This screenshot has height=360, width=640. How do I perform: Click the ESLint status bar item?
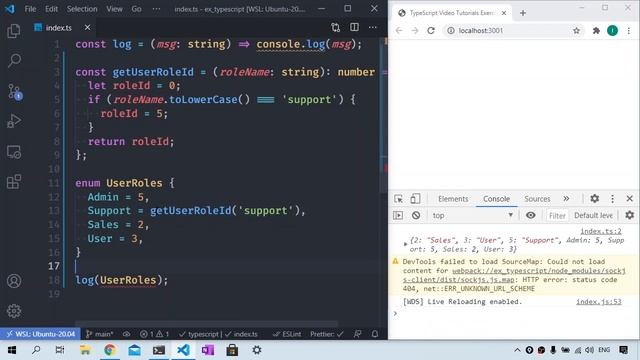tap(287, 334)
